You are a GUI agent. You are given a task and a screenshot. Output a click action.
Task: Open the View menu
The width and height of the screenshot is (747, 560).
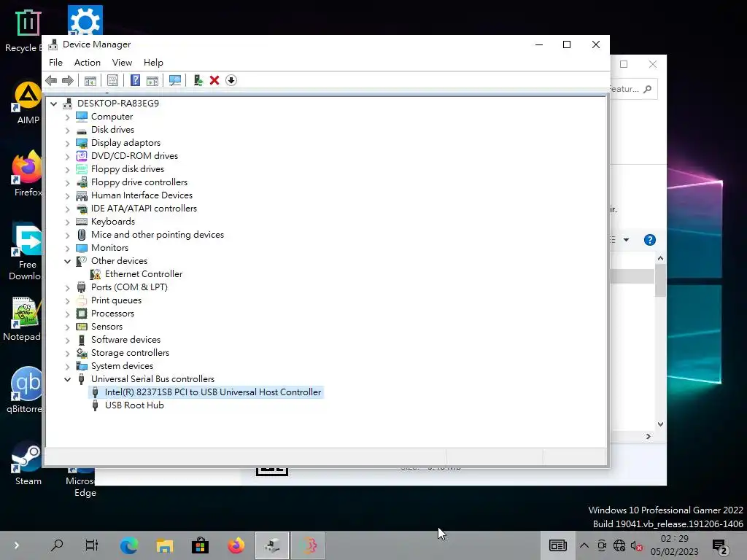pos(122,63)
